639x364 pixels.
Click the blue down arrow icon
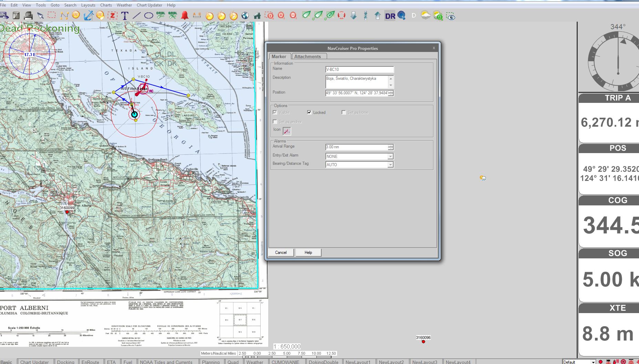(354, 15)
